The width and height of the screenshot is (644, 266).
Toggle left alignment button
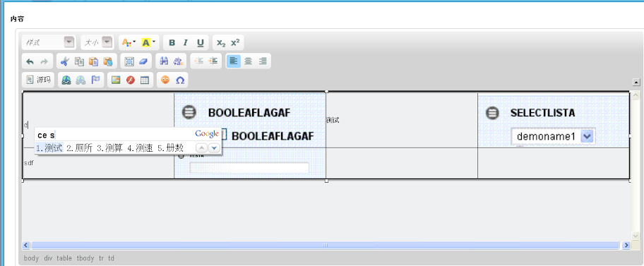point(233,61)
